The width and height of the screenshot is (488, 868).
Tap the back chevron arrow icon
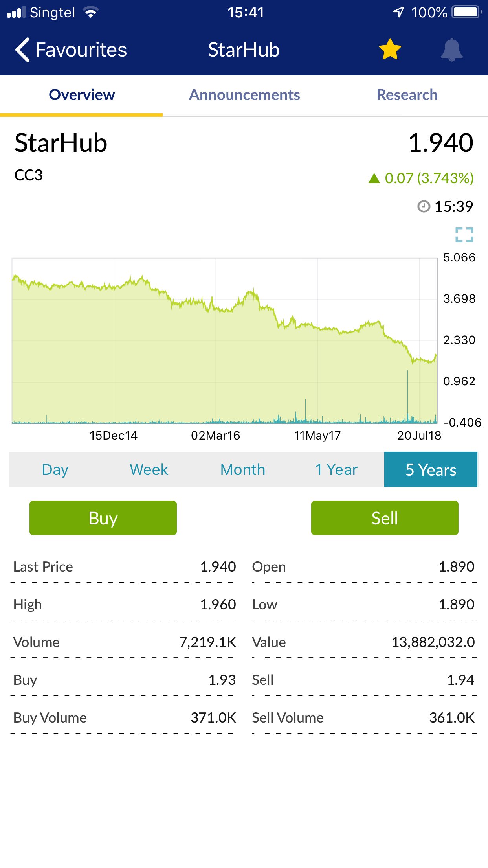23,50
